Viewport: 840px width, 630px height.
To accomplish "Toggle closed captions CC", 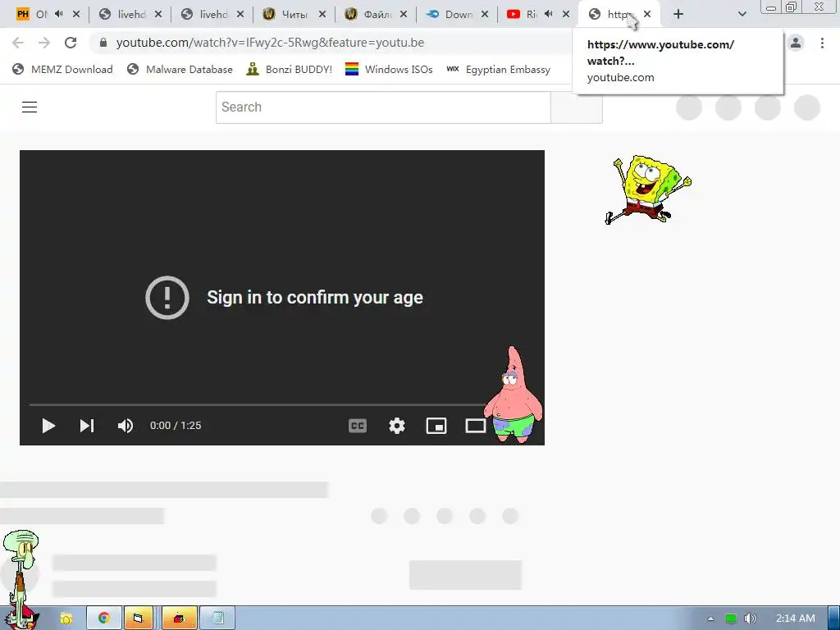I will 358,426.
